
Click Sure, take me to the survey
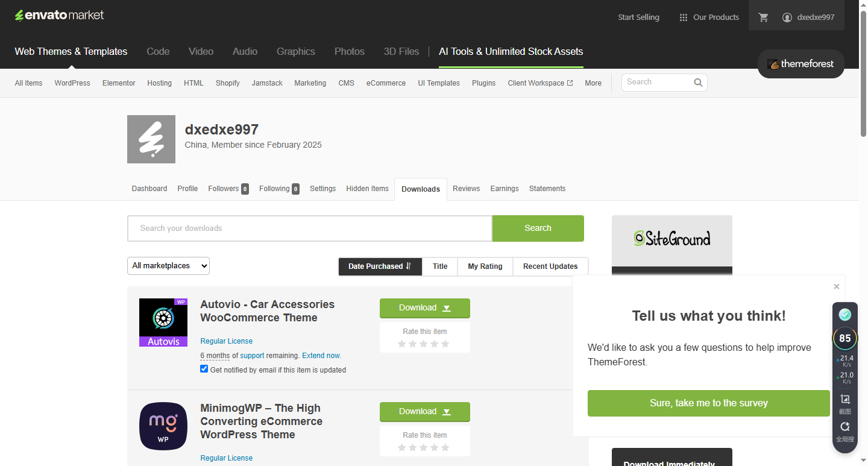pyautogui.click(x=709, y=403)
